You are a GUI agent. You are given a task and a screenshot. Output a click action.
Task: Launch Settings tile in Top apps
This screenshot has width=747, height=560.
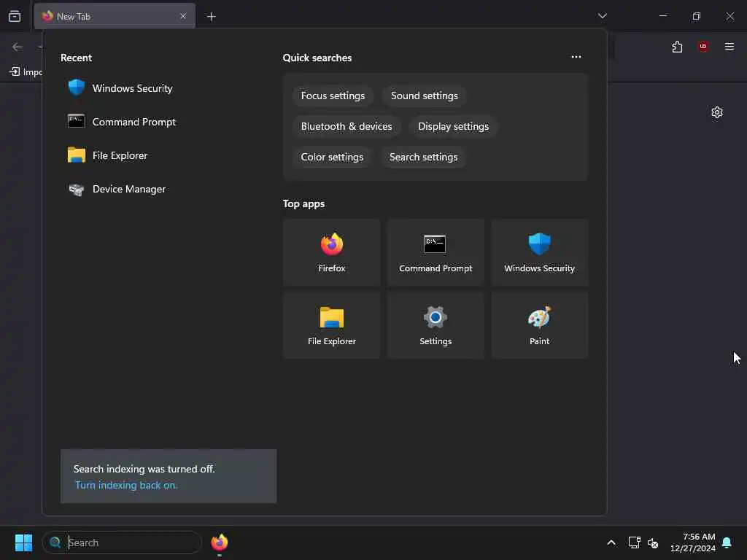pos(436,325)
